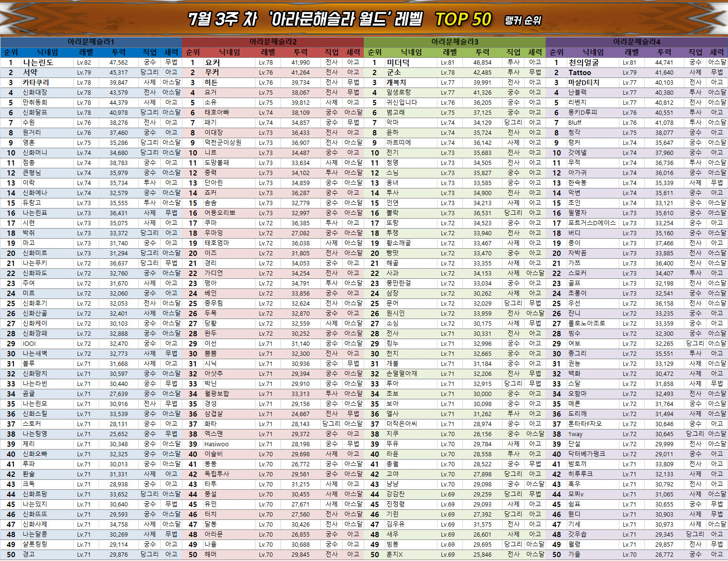Click nickname 리벤지
The width and height of the screenshot is (728, 561).
(x=578, y=102)
